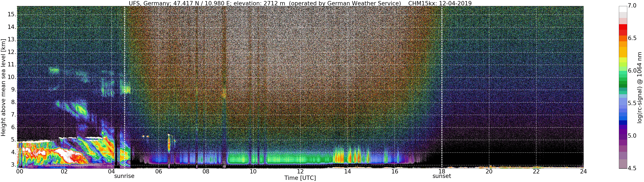The image size is (644, 182).
Task: Click the x-axis tick label '20'
Action: [489, 172]
